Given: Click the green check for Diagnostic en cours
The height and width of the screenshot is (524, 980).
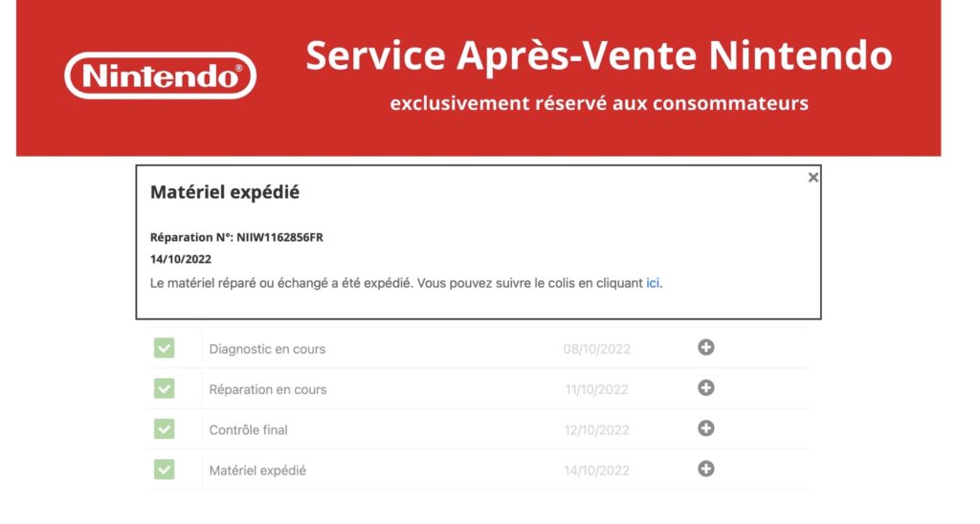Looking at the screenshot, I should (x=165, y=348).
